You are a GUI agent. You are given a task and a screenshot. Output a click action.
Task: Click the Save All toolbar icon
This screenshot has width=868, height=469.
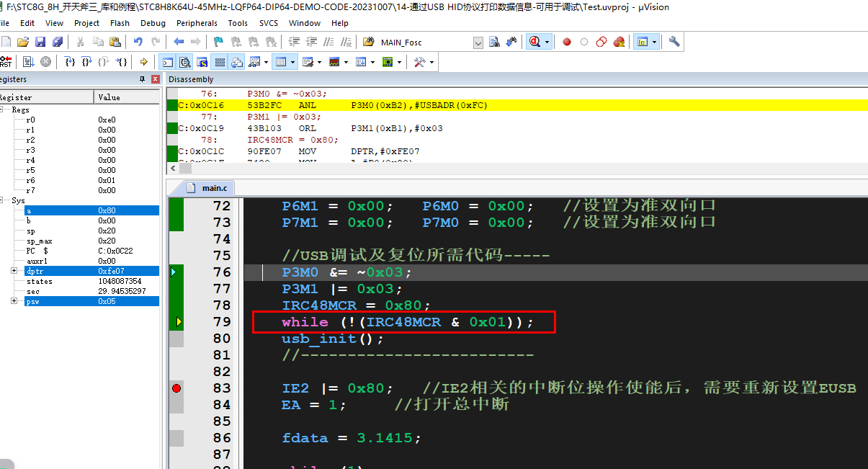(57, 42)
